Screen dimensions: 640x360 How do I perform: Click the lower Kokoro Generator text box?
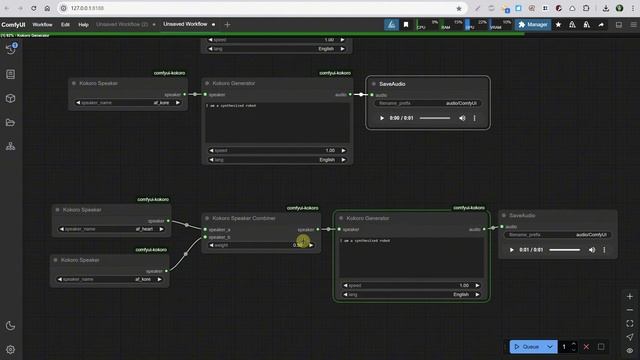(411, 258)
